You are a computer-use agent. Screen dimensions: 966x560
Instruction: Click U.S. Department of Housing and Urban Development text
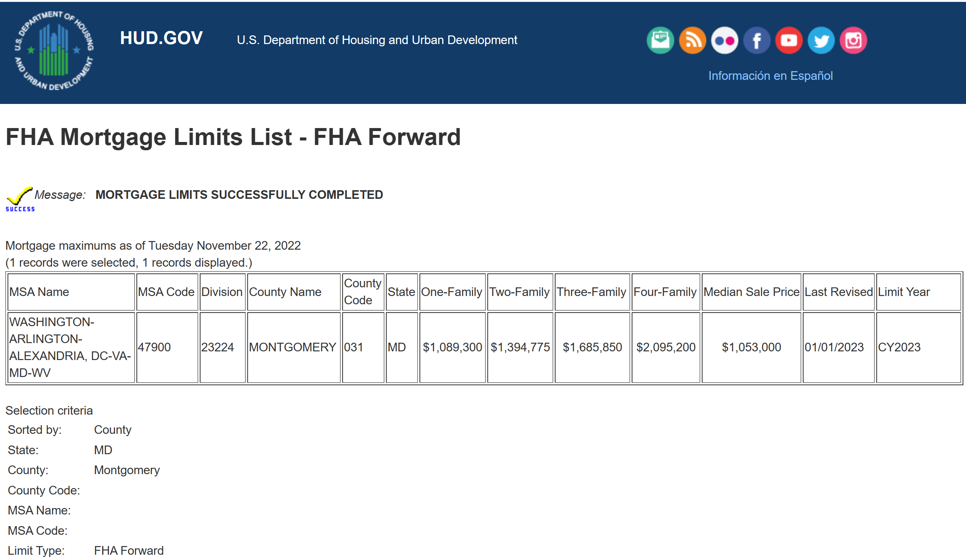point(377,40)
